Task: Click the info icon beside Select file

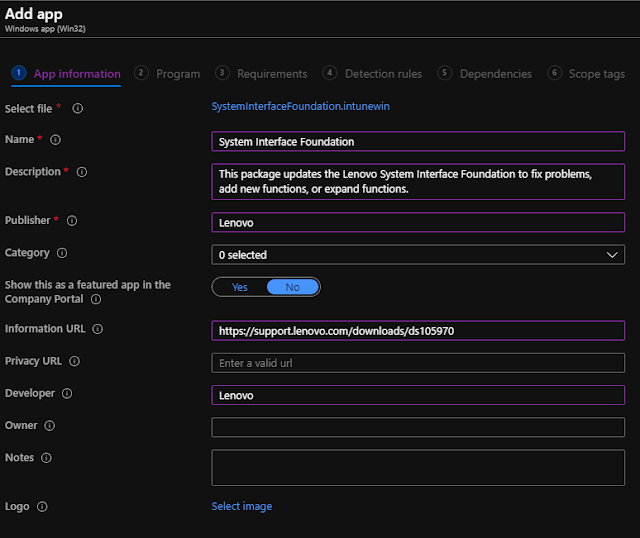Action: [78, 108]
